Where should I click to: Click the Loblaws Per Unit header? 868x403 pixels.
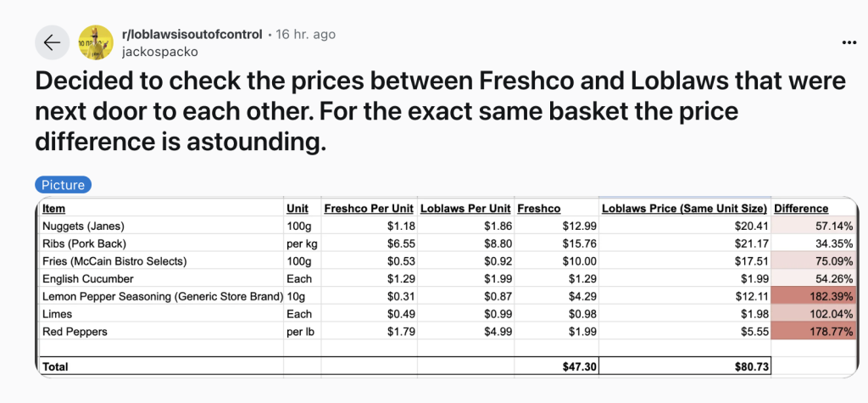465,209
